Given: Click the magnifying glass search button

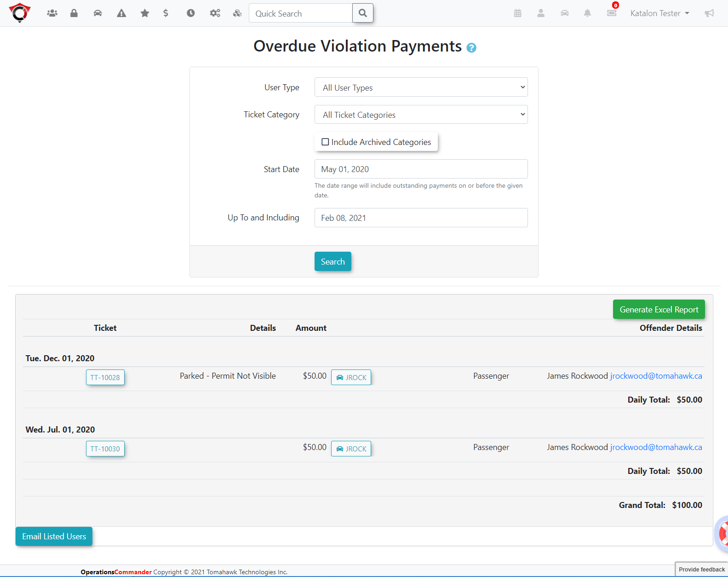Looking at the screenshot, I should coord(363,13).
